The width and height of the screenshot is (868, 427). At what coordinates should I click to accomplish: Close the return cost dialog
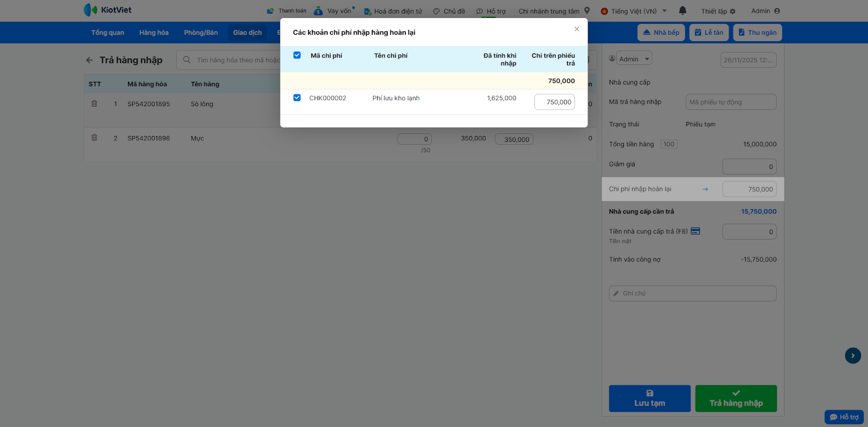coord(577,29)
